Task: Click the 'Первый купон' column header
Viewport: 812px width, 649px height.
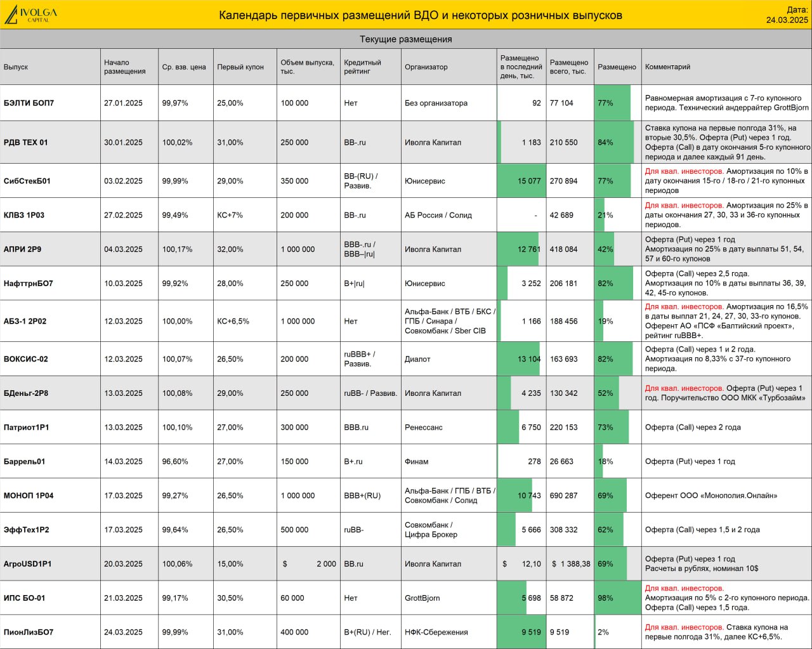Action: [240, 67]
